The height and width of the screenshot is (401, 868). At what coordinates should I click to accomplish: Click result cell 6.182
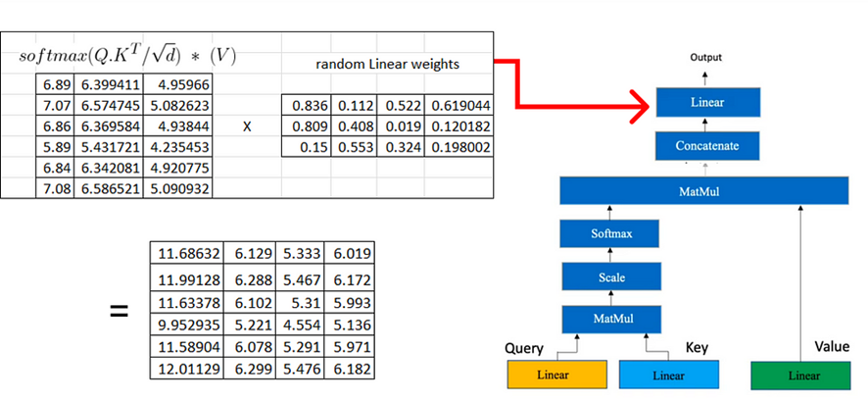click(350, 369)
